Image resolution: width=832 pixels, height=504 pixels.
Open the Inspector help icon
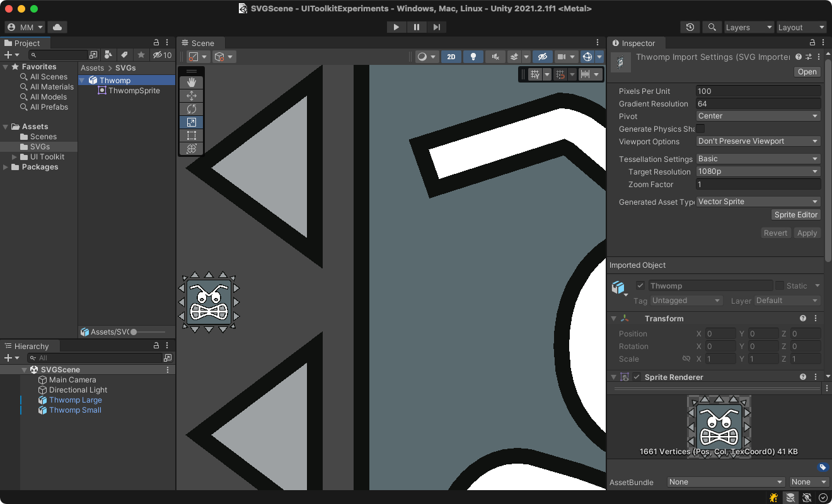pyautogui.click(x=798, y=57)
